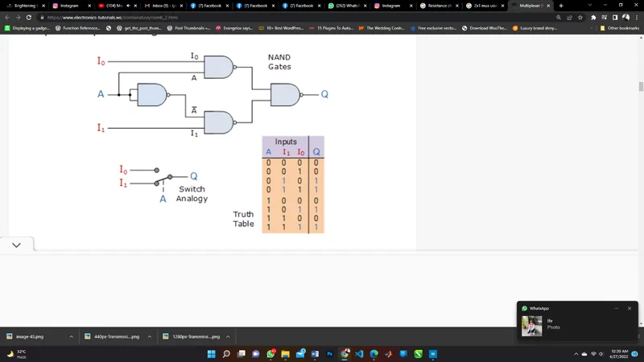Switch to the 2x1 mux tab
644x362 pixels.
tap(485, 6)
